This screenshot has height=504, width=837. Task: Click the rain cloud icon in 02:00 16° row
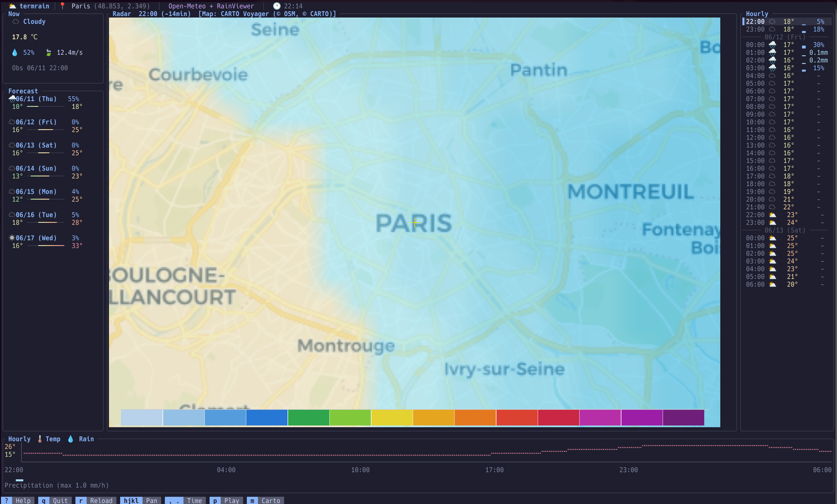coord(773,60)
